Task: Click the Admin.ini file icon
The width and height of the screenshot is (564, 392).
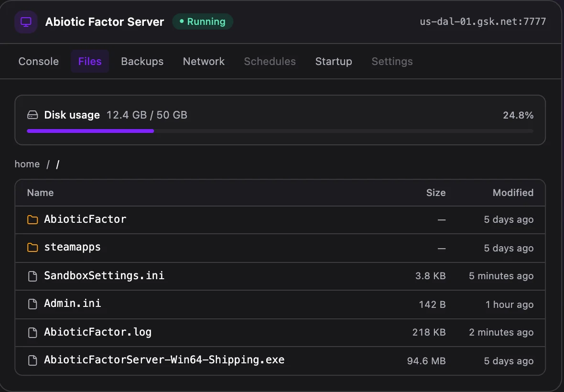Action: (x=33, y=304)
